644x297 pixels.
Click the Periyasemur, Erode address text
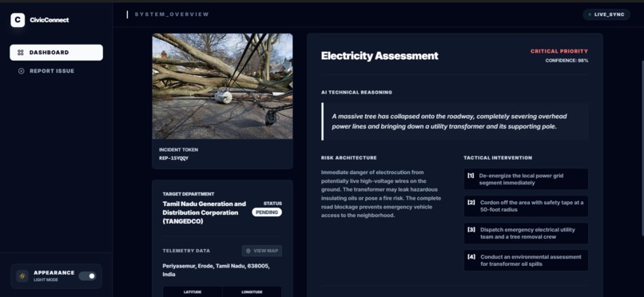(x=216, y=270)
